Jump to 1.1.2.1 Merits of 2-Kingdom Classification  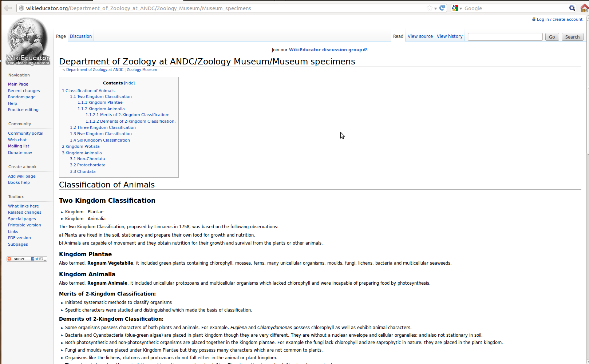[x=127, y=115]
